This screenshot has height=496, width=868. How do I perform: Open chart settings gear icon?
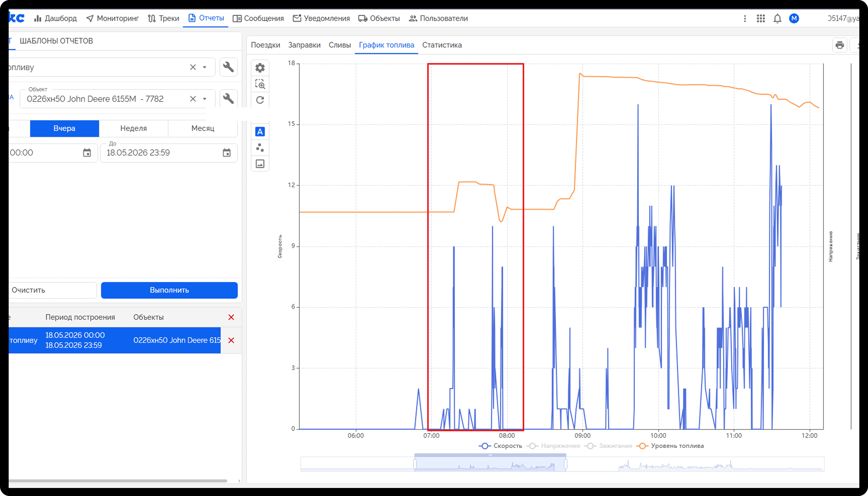pos(260,68)
